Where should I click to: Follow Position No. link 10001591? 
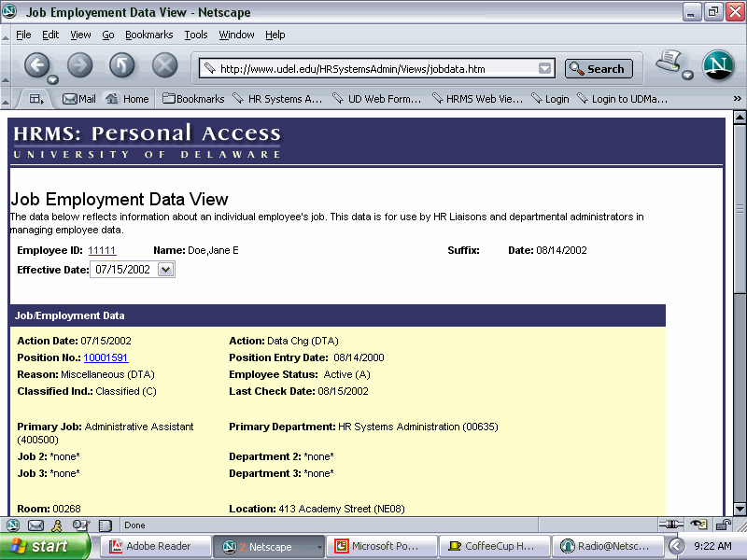[106, 357]
